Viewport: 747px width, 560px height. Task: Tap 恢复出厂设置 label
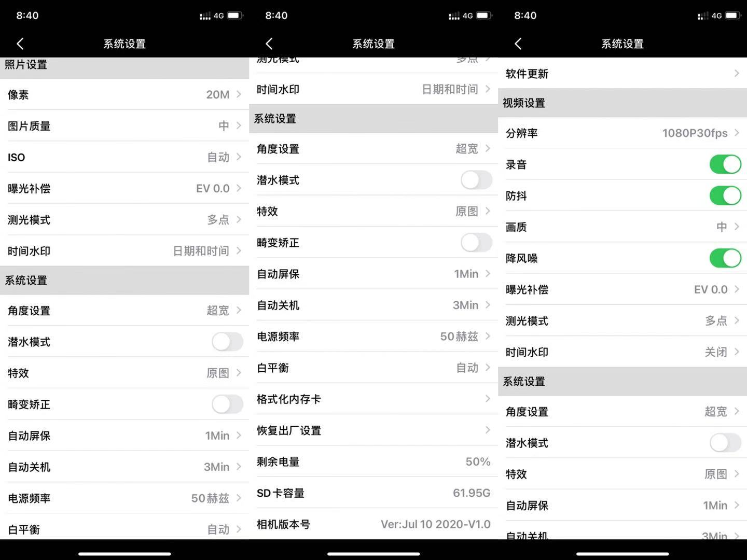click(289, 430)
